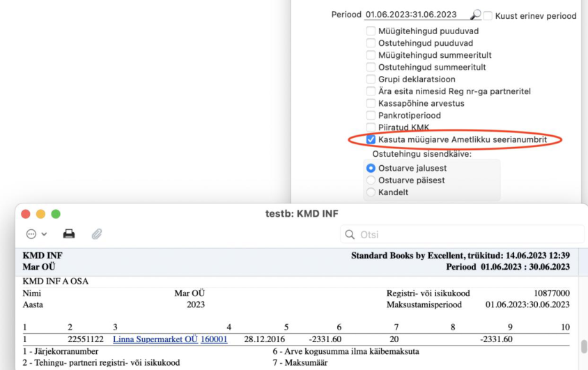Enable Müügitehingud summeeritult checkbox

[x=371, y=55]
